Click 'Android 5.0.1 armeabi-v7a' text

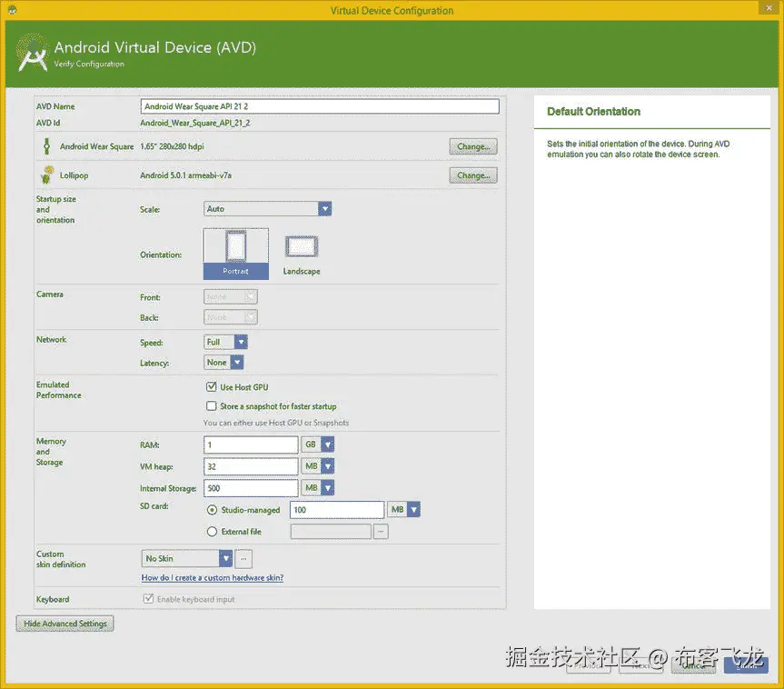[x=185, y=175]
